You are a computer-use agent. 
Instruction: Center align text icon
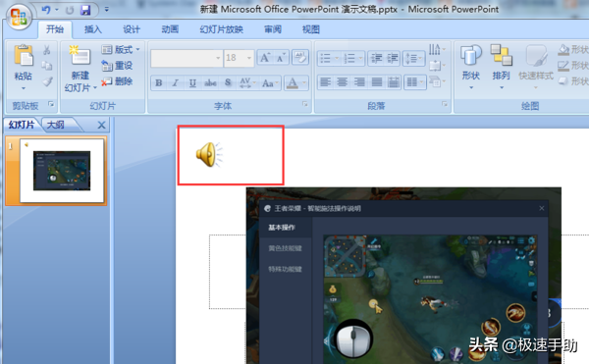click(342, 81)
